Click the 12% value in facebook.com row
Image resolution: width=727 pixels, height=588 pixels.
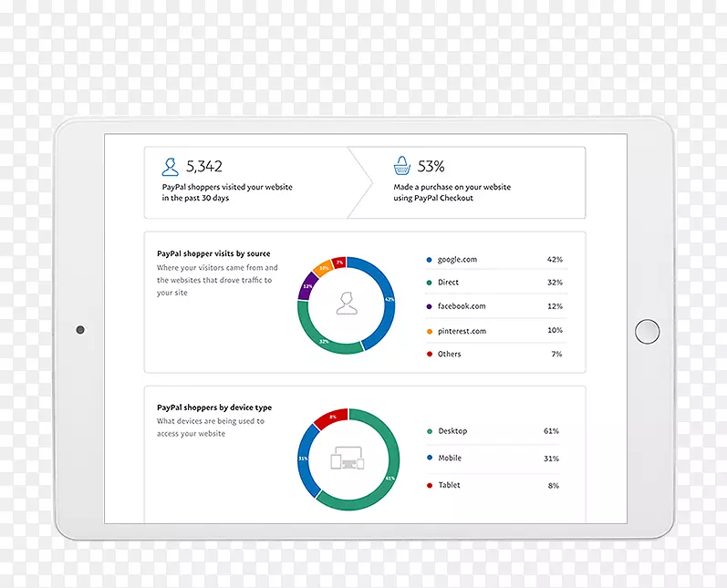click(x=555, y=306)
